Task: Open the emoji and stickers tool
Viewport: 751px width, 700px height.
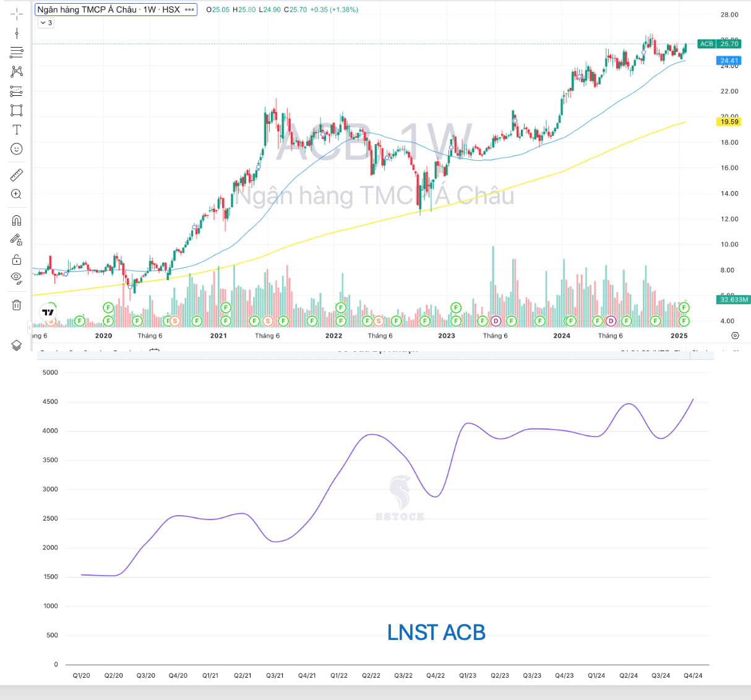Action: click(x=17, y=149)
